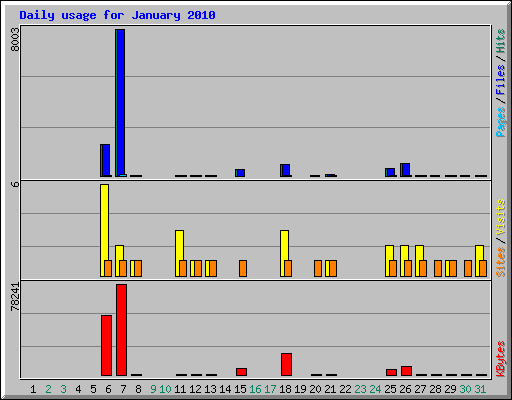
Task: Click the small blue hits bar for day 15
Action: [241, 173]
